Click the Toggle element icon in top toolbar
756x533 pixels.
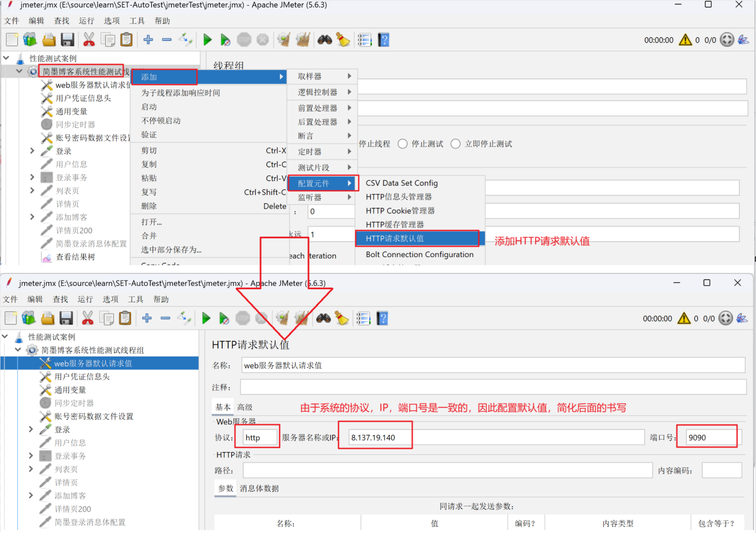(185, 40)
